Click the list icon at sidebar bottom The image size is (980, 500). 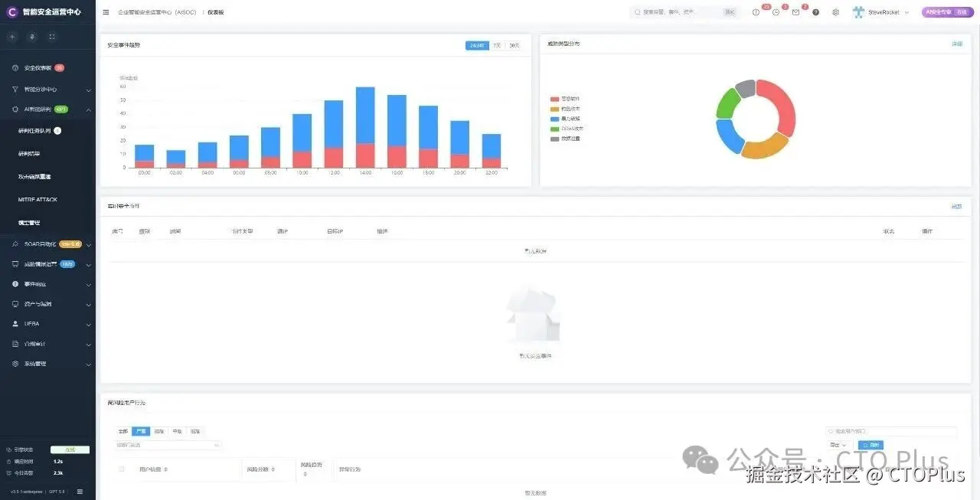click(80, 492)
